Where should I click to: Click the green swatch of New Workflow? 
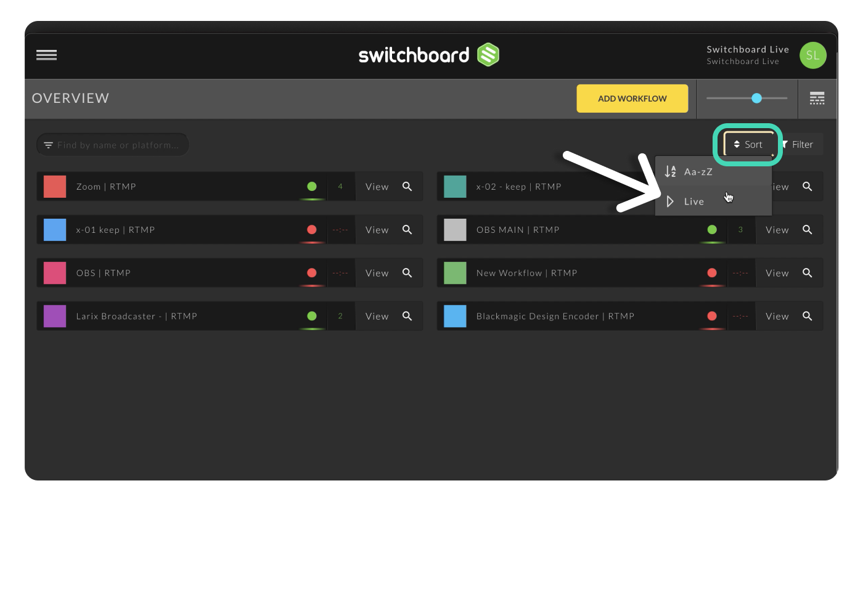455,273
